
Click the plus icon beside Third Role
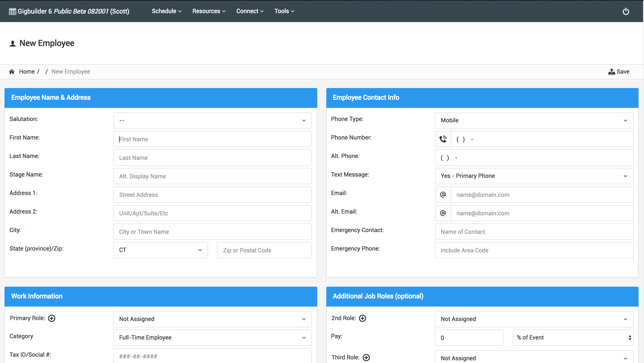pos(366,358)
